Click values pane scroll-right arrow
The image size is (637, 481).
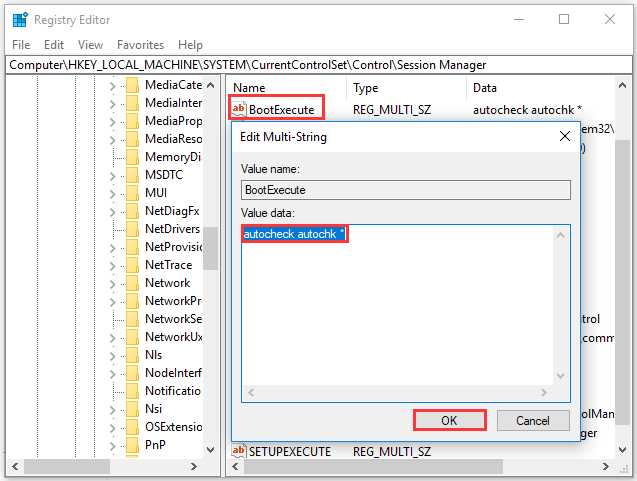click(606, 466)
